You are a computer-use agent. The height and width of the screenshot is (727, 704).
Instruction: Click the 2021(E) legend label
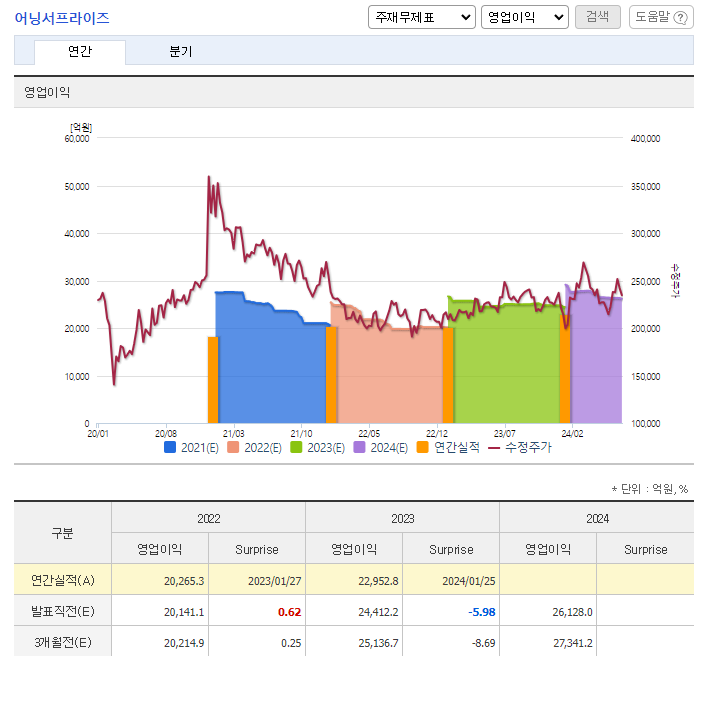200,447
